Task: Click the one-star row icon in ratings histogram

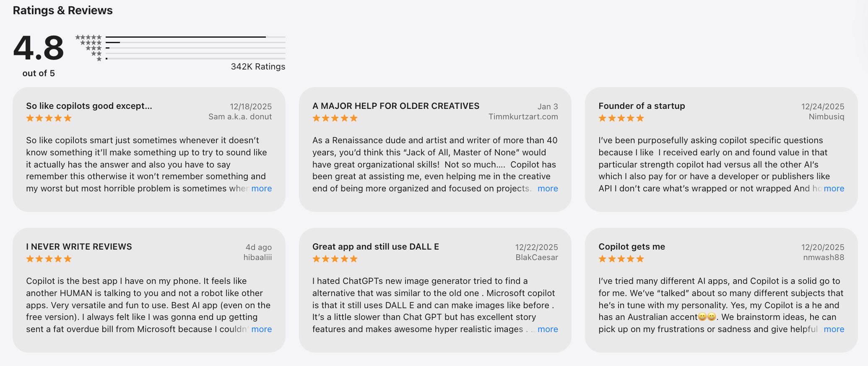Action: tap(99, 59)
